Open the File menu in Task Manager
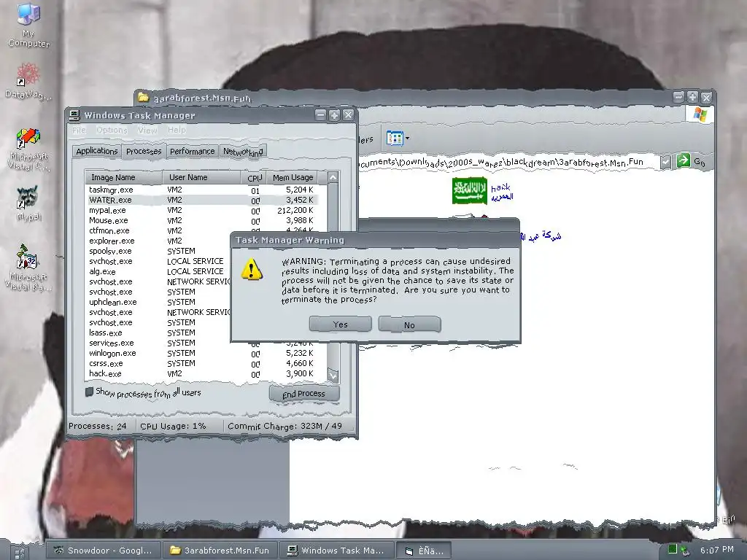 click(x=79, y=130)
